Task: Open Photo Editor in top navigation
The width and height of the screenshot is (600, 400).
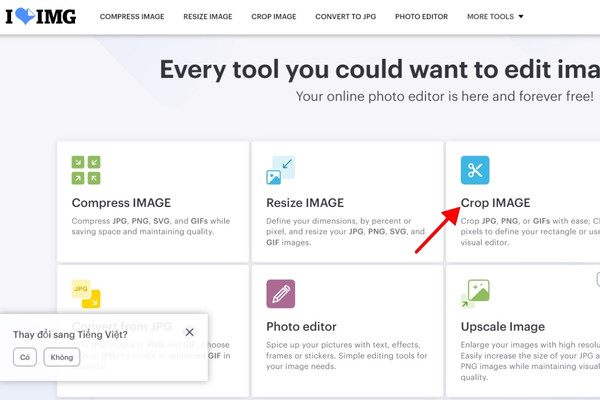Action: pos(421,17)
